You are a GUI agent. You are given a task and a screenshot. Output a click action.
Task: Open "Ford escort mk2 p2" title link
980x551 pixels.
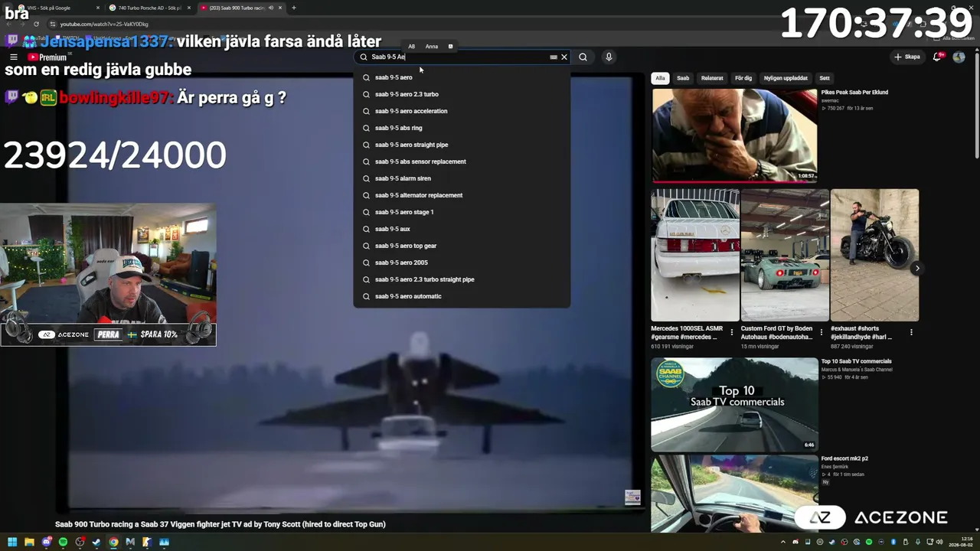(844, 458)
